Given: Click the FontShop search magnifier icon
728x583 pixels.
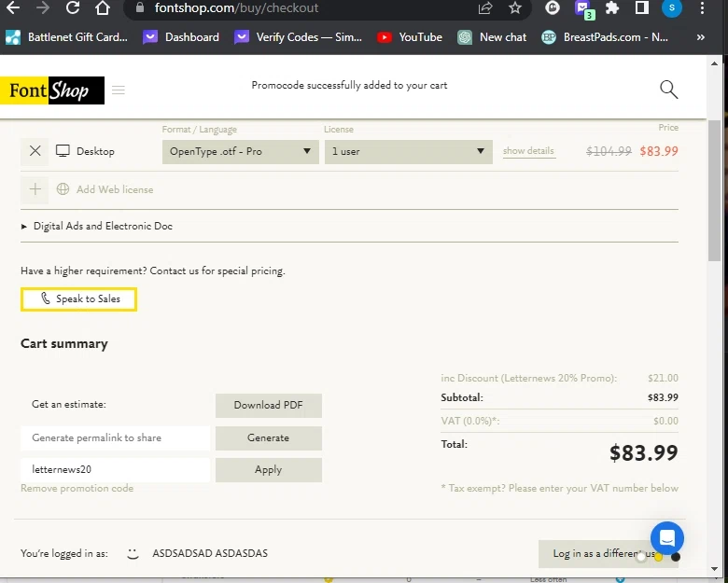Looking at the screenshot, I should tap(669, 90).
